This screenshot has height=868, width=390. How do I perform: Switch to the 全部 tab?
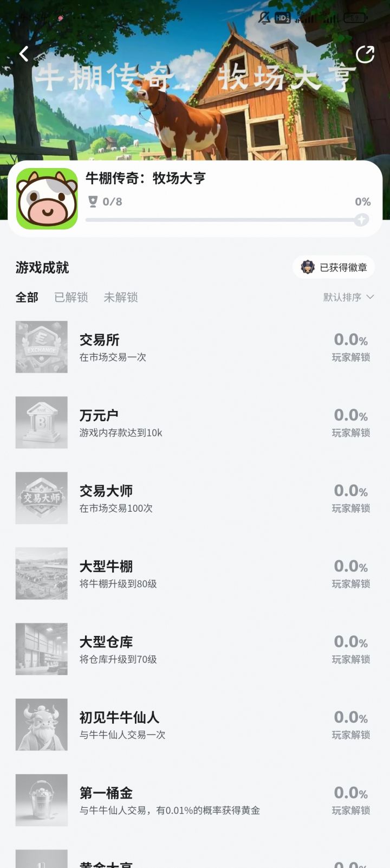coord(27,297)
